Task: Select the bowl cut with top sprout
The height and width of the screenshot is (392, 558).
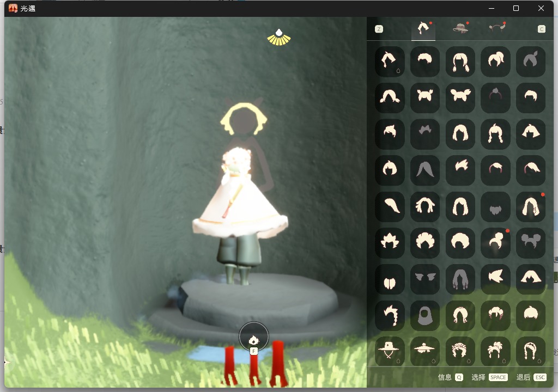Action: tap(531, 315)
